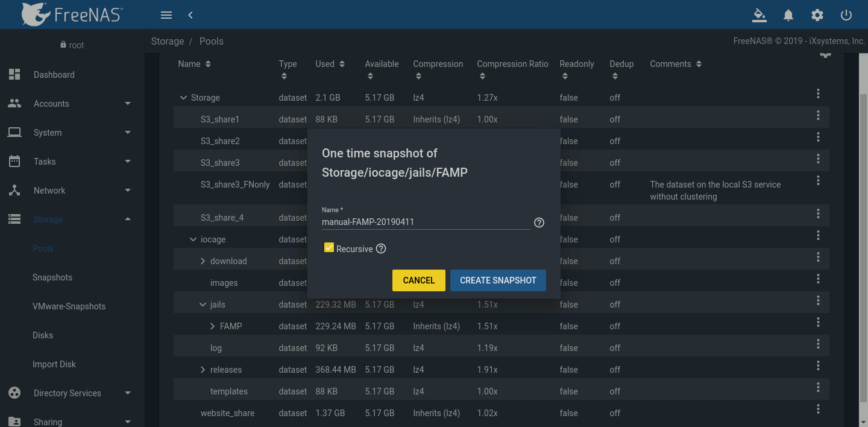Viewport: 868px width, 427px height.
Task: Open actions menu for website_share row
Action: [x=818, y=409]
